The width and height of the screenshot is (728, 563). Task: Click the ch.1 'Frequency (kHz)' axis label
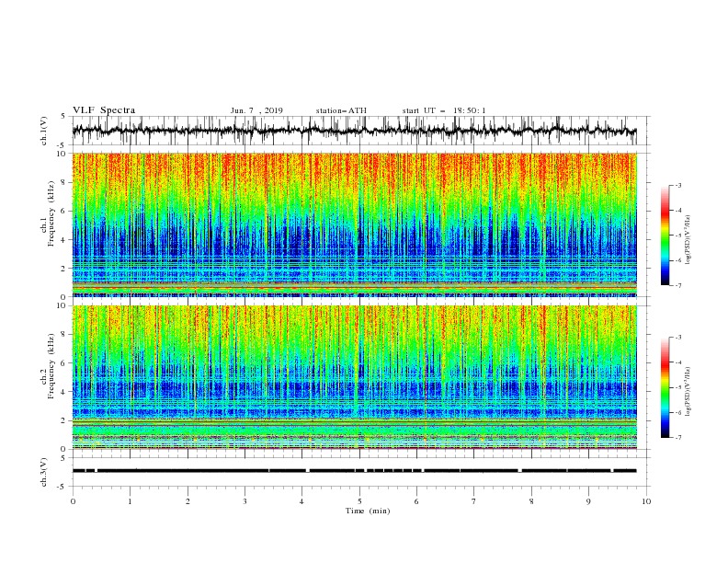(51, 213)
